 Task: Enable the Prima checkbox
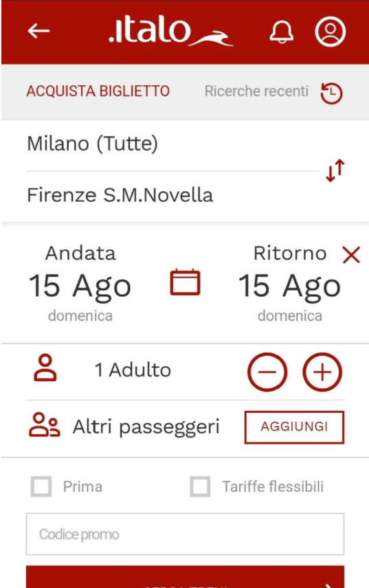(41, 486)
